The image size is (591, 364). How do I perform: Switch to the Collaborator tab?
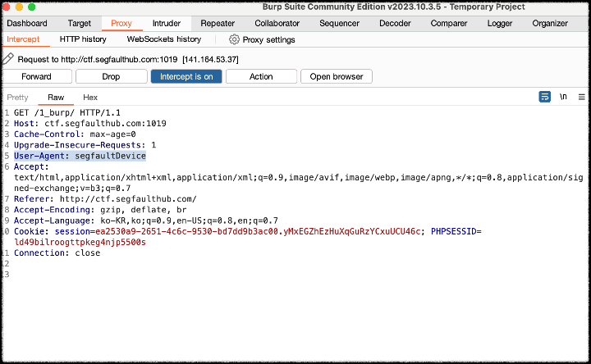click(277, 23)
